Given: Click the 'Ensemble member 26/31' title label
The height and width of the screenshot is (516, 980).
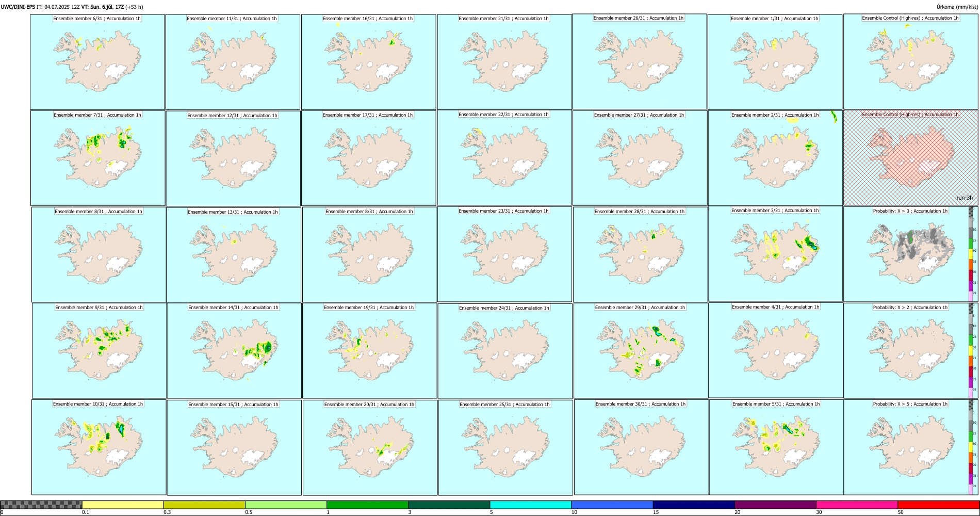Looking at the screenshot, I should coord(639,18).
